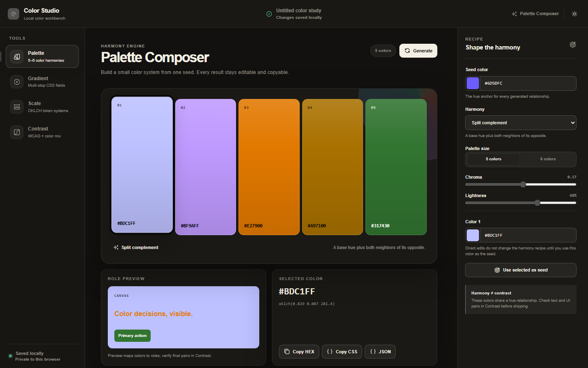Image resolution: width=588 pixels, height=368 pixels.
Task: Click the Seed color hex input field
Action: click(x=529, y=83)
